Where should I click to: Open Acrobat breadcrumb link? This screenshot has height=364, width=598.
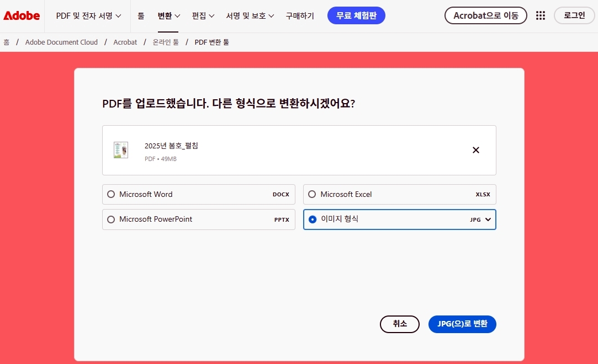pos(125,42)
